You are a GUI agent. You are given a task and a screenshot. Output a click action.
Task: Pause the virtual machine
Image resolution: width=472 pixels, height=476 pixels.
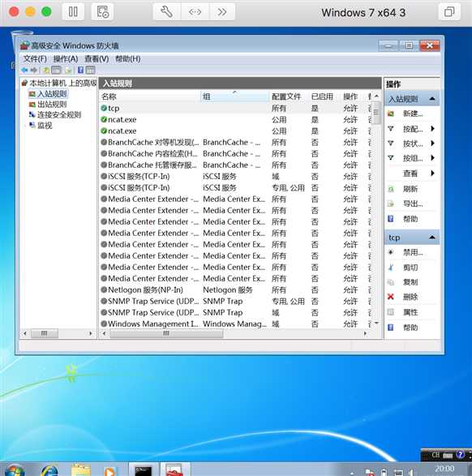point(73,12)
